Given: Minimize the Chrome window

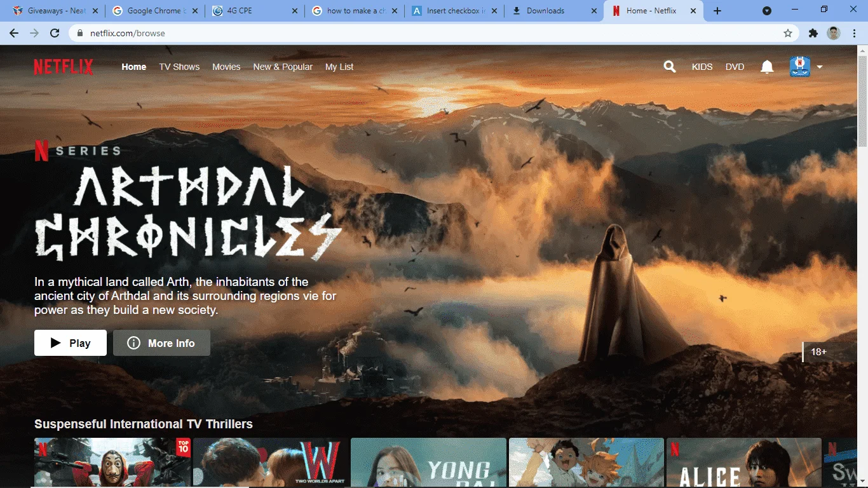Looking at the screenshot, I should (x=796, y=10).
